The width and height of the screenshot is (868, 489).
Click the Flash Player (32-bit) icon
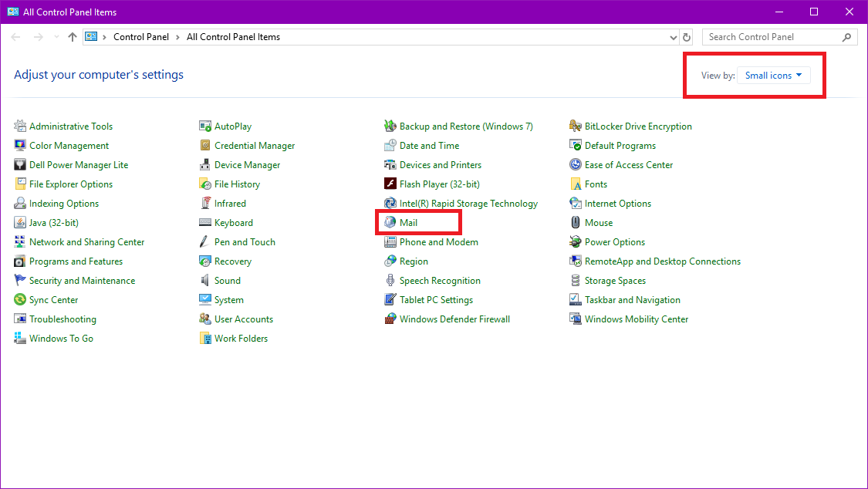point(390,184)
